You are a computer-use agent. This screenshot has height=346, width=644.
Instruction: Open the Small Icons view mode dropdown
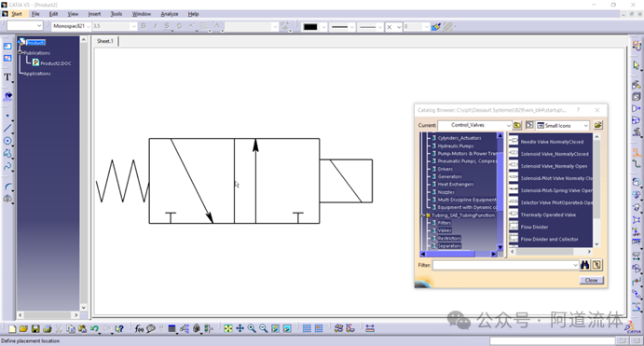[563, 125]
